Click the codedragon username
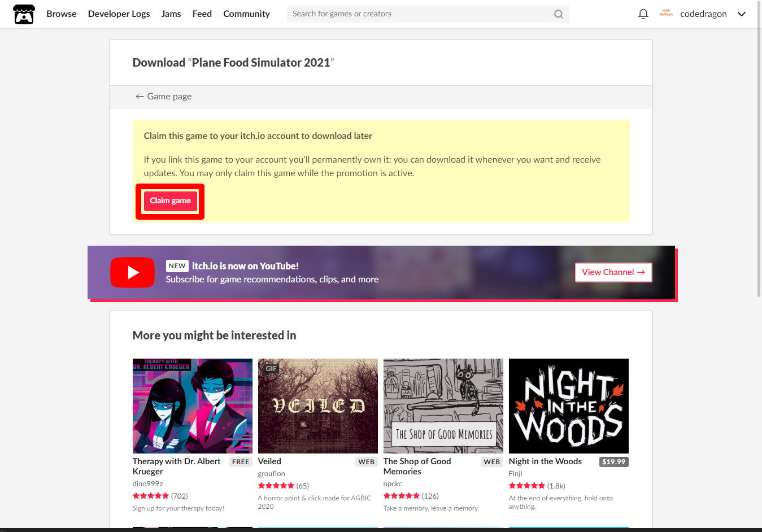 [x=703, y=14]
